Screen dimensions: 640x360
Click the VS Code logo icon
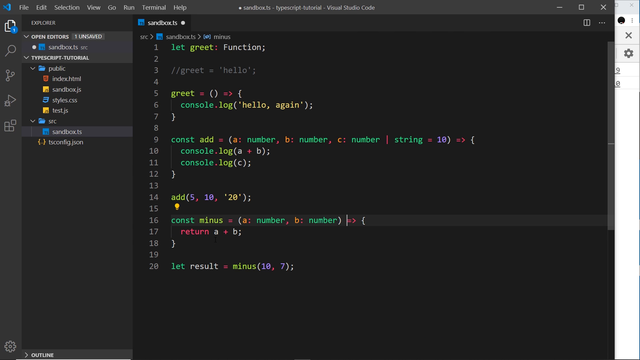(x=7, y=7)
